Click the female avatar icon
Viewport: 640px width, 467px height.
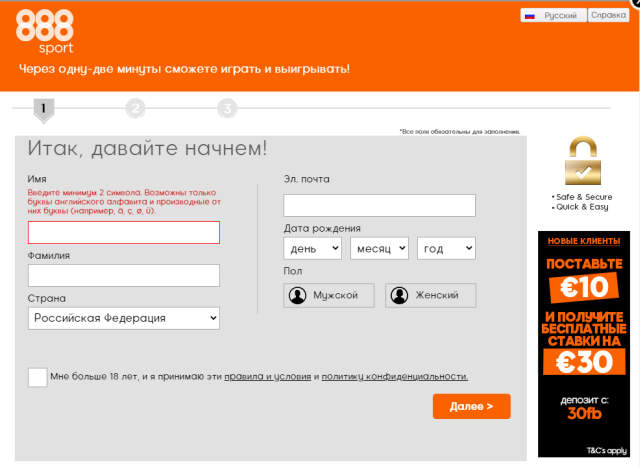click(x=399, y=295)
